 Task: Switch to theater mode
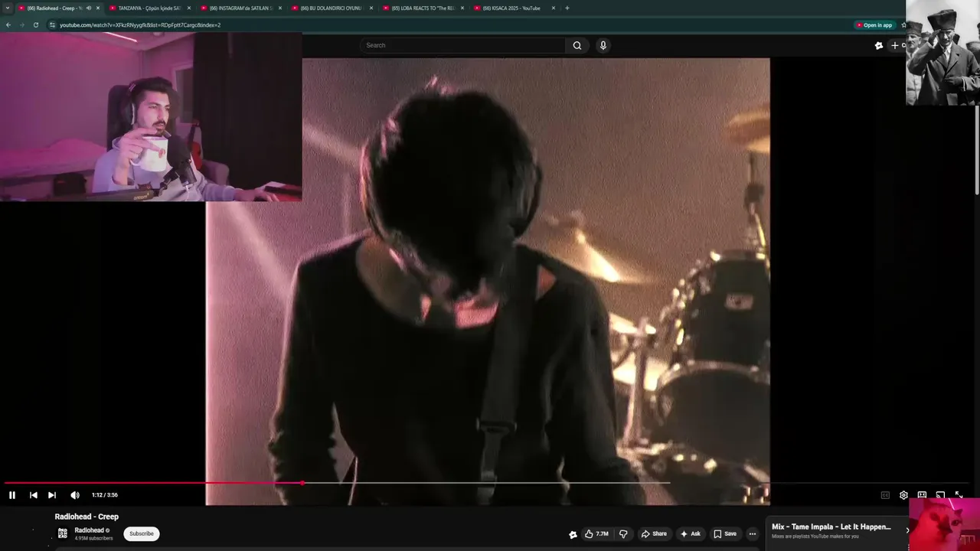coord(922,495)
